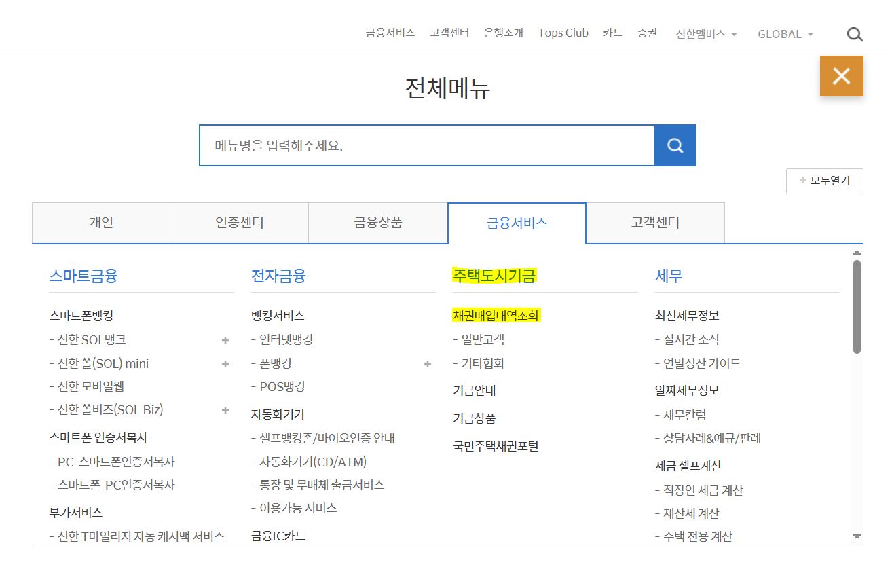Viewport: 892px width, 588px height.
Task: Open the highlighted 채권매입내역조회 link
Action: (498, 315)
